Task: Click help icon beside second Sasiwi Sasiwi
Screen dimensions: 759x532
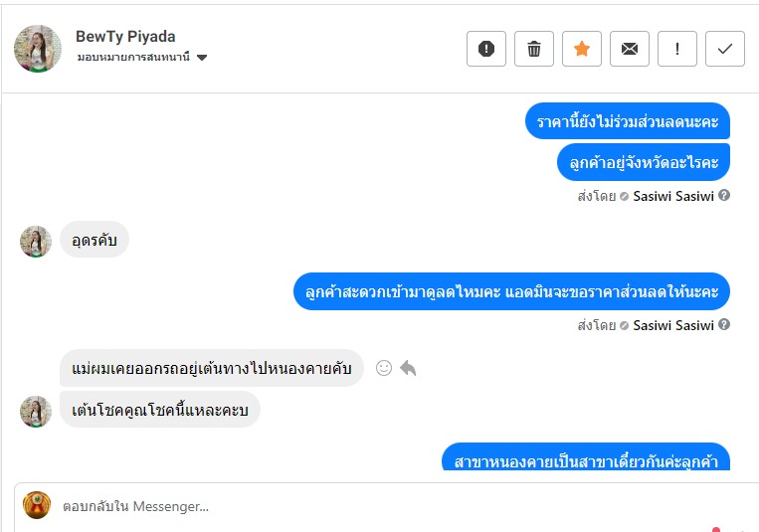Action: pyautogui.click(x=724, y=324)
